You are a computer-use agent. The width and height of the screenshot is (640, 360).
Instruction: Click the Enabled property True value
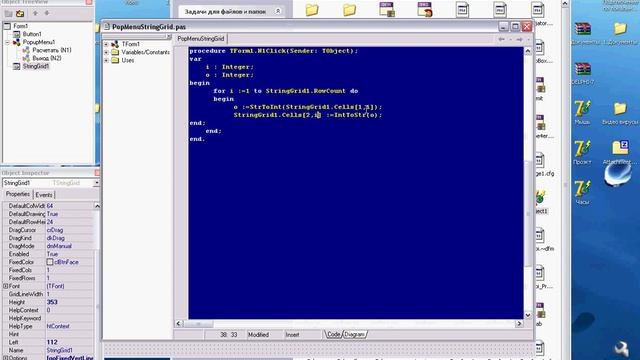pyautogui.click(x=52, y=254)
